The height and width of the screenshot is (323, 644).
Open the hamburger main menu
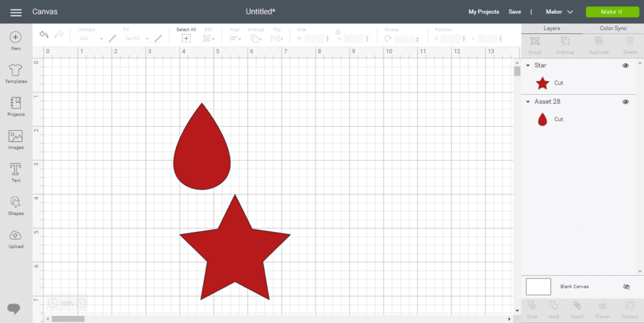16,12
